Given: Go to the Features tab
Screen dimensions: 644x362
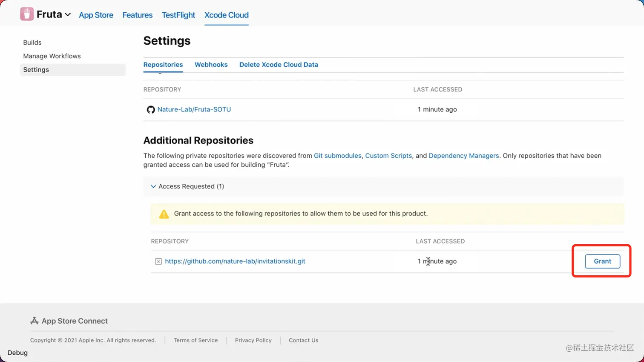Looking at the screenshot, I should tap(137, 15).
